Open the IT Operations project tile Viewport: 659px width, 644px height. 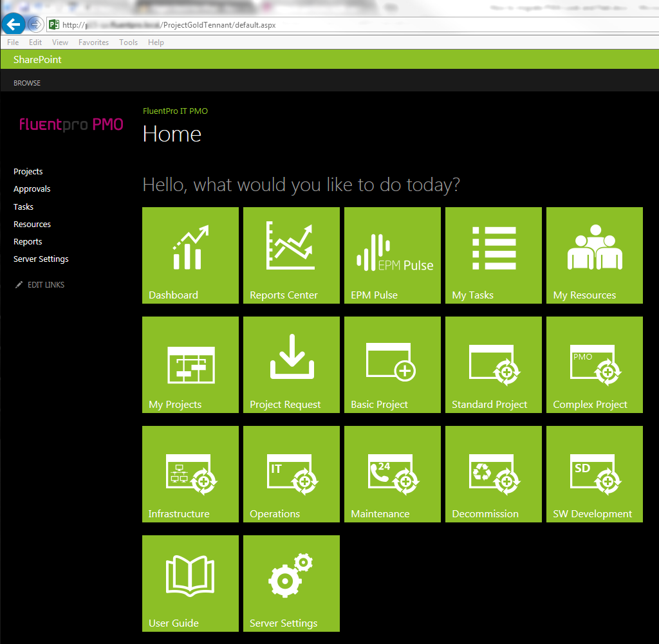(x=292, y=474)
